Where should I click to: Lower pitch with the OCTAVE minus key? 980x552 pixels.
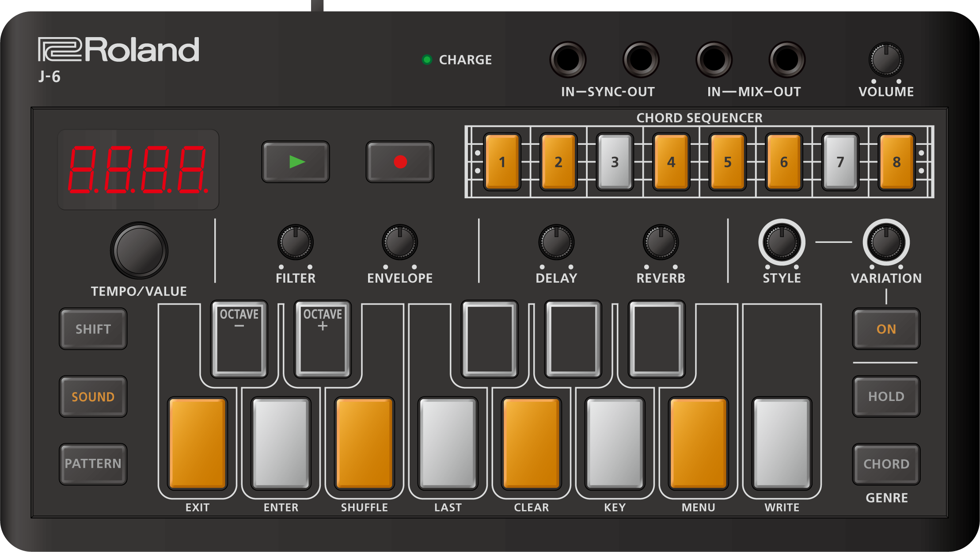pos(239,339)
